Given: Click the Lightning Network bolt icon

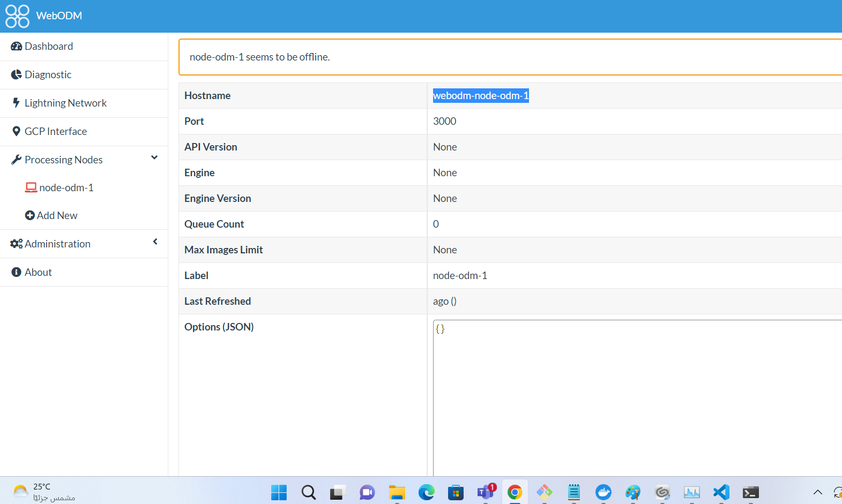Looking at the screenshot, I should [x=16, y=103].
